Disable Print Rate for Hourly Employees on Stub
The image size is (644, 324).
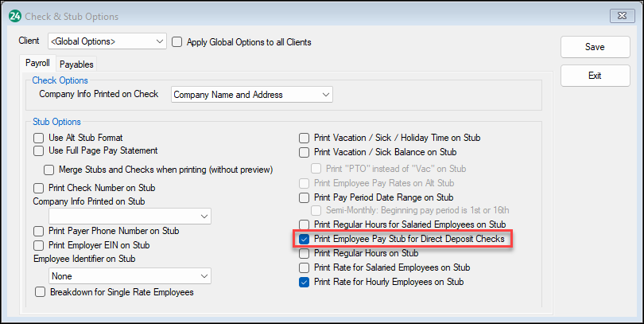point(304,282)
